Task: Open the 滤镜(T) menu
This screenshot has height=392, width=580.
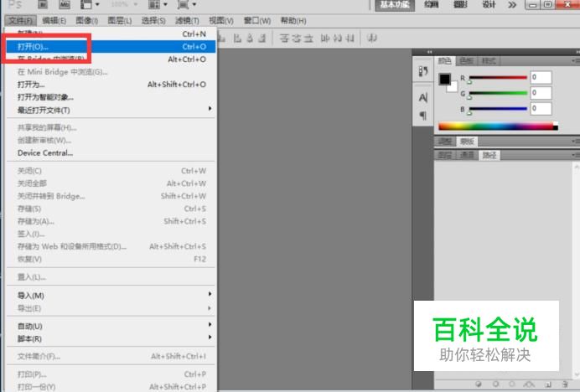Action: point(187,21)
